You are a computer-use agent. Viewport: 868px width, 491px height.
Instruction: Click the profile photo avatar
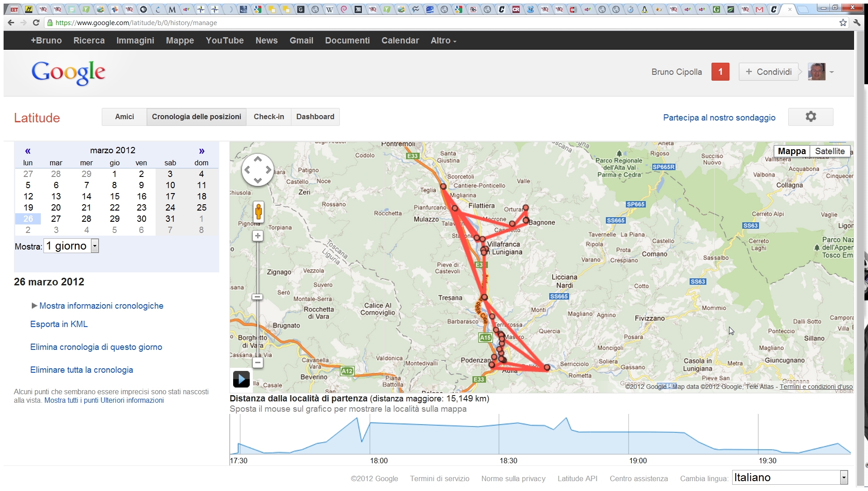(816, 72)
